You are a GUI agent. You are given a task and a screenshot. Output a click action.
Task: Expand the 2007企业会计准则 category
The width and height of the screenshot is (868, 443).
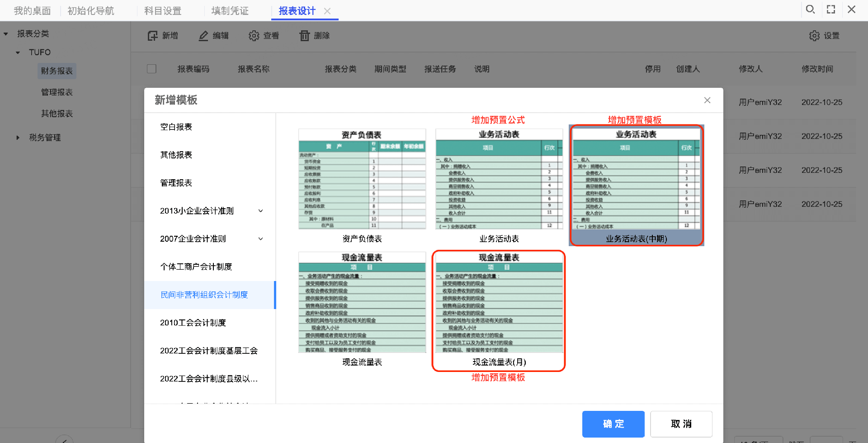click(x=260, y=239)
